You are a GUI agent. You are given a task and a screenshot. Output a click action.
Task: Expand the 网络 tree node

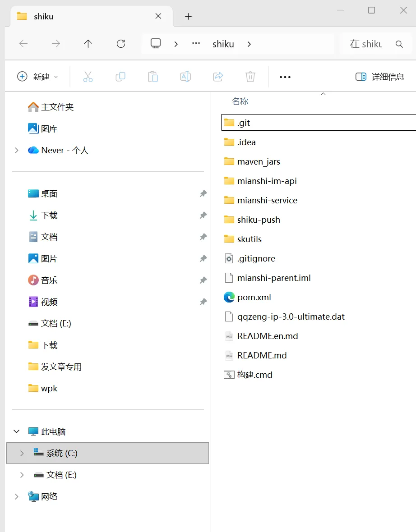click(x=16, y=496)
